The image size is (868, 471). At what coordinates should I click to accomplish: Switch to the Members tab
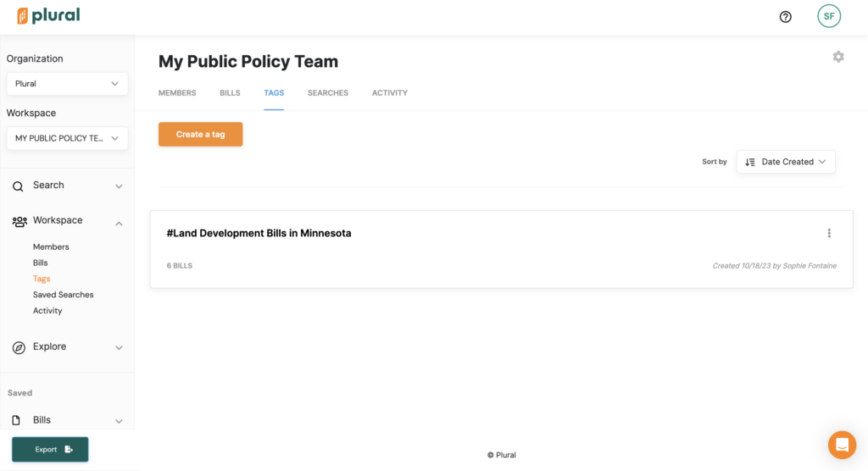click(177, 93)
